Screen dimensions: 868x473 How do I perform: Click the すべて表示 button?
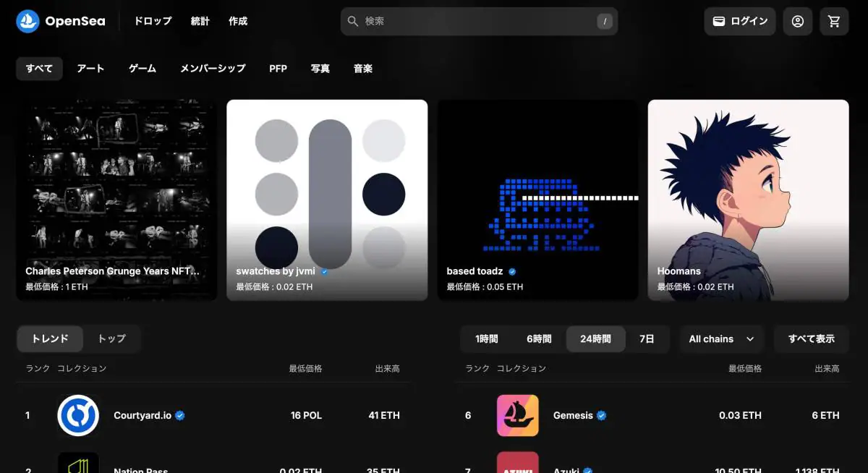811,338
